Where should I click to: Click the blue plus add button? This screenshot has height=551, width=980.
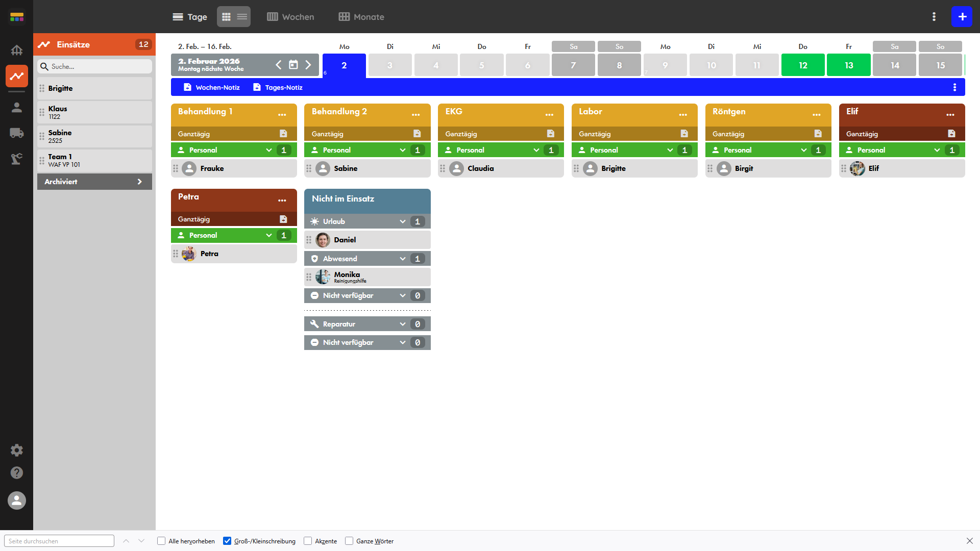962,17
